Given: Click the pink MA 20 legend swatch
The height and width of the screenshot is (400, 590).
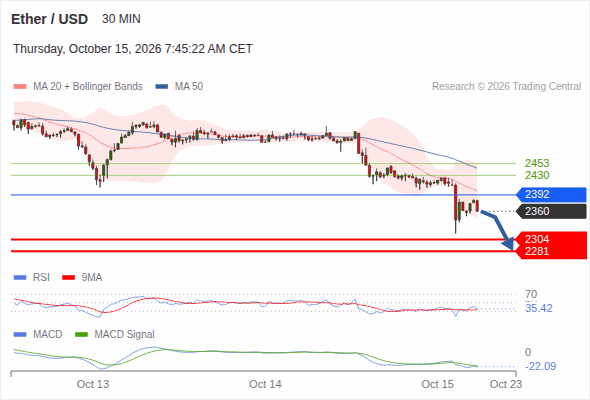Looking at the screenshot, I should [20, 87].
